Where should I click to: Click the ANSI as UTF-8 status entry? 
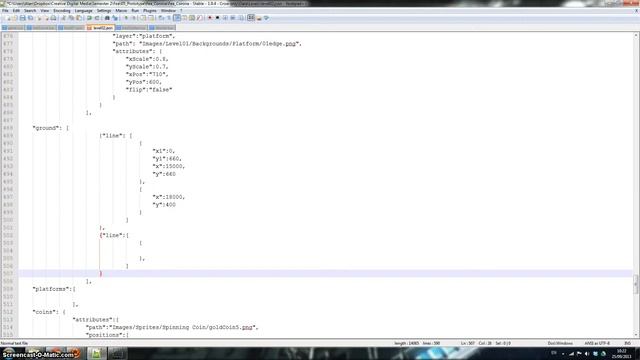pyautogui.click(x=597, y=343)
